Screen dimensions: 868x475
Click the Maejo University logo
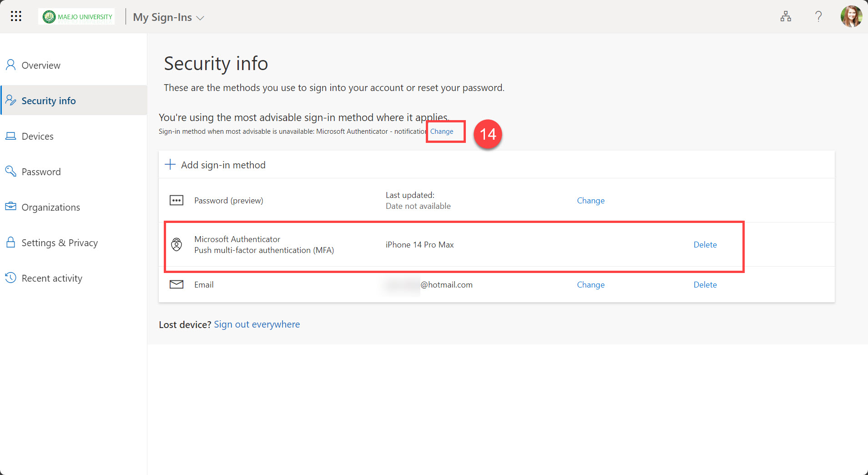[x=77, y=17]
